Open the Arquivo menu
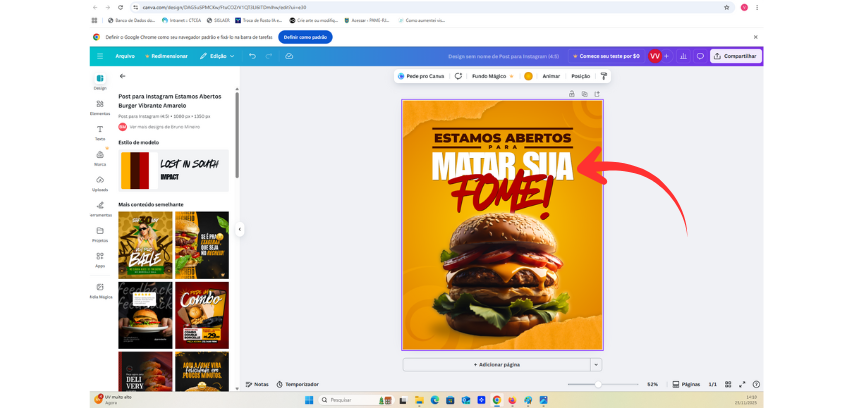 [x=124, y=56]
